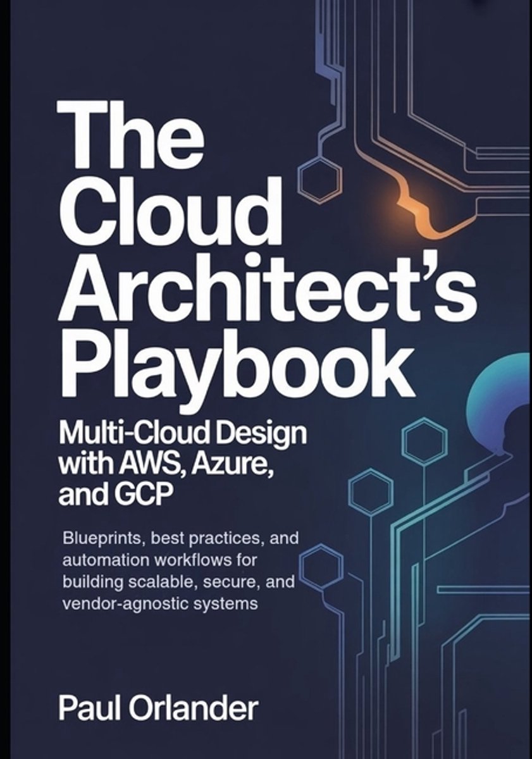Click the author name "Paul Orlander"
This screenshot has height=759, width=532.
158,708
